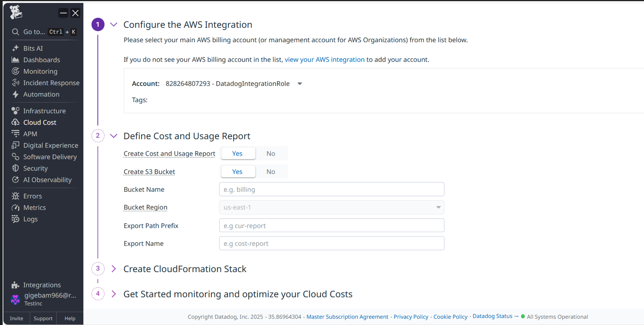Click the Monitoring sidebar icon
Viewport: 644px width, 325px height.
click(15, 71)
